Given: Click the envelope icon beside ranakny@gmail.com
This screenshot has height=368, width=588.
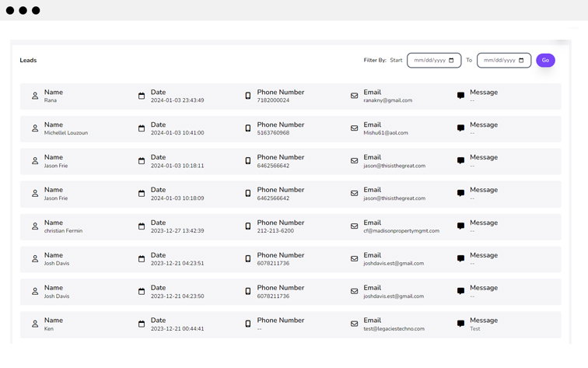Looking at the screenshot, I should [354, 96].
